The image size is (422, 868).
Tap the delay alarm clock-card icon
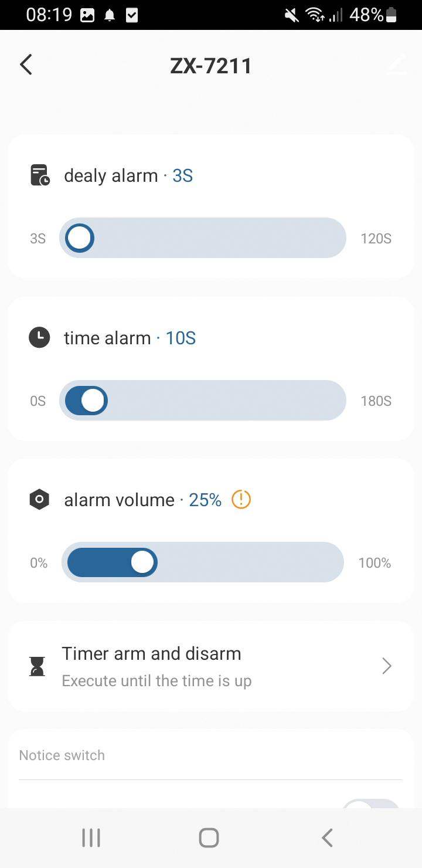point(40,175)
